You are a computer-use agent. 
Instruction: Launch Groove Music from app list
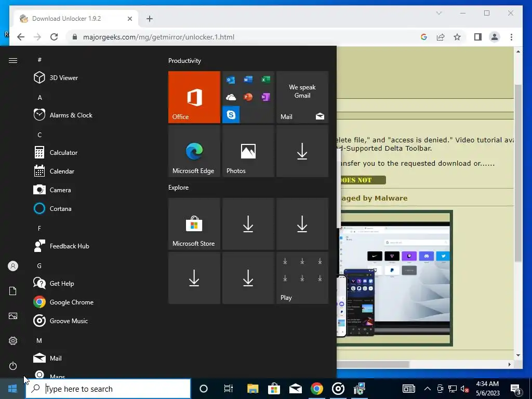point(61,321)
